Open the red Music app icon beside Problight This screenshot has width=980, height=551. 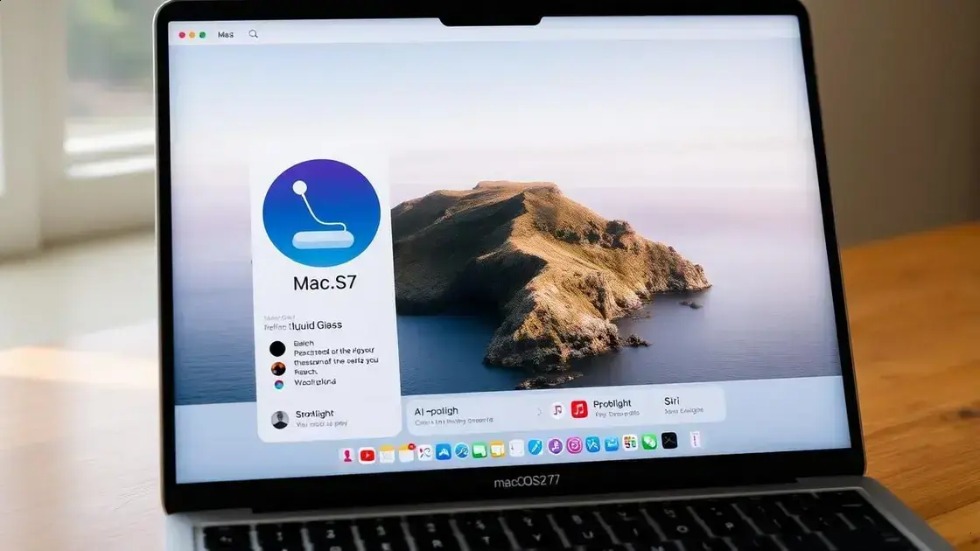579,409
